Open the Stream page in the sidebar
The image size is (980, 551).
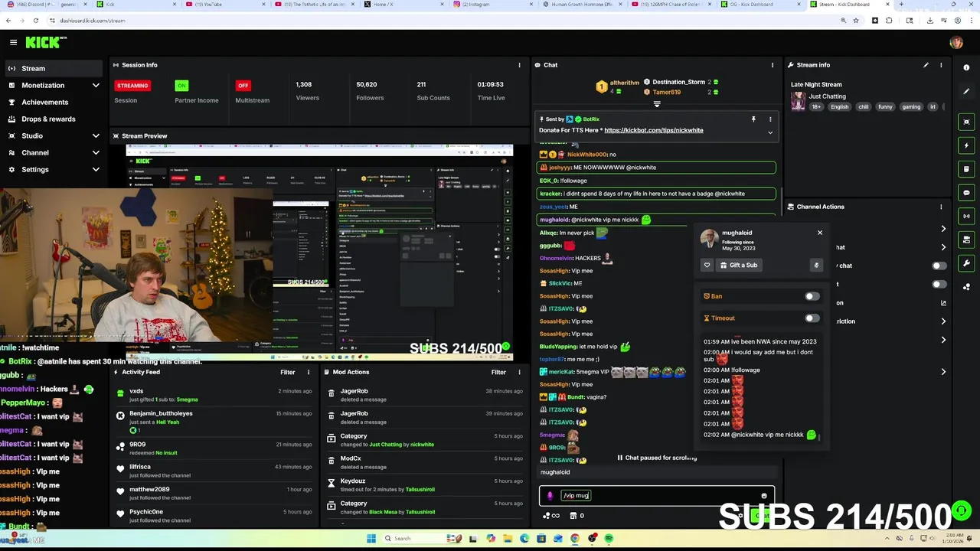pos(53,68)
